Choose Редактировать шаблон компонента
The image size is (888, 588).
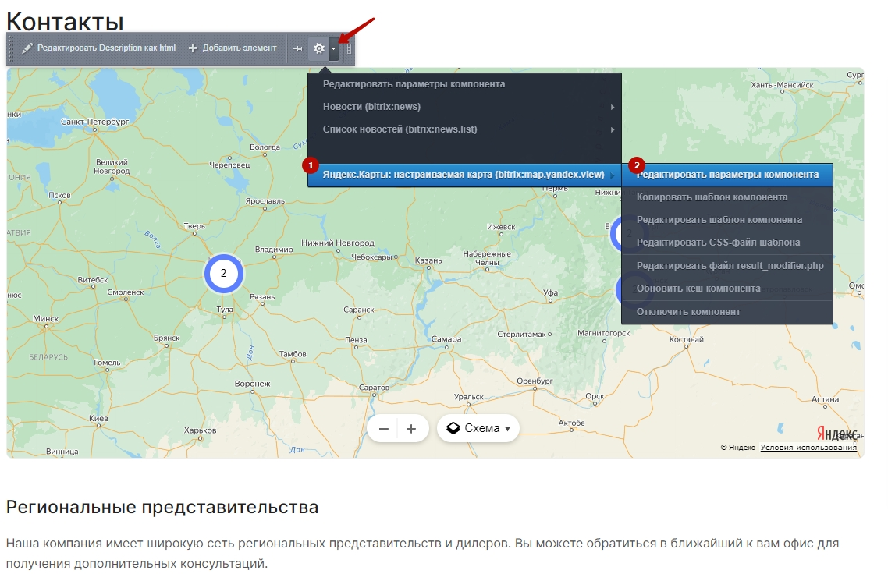[727, 220]
